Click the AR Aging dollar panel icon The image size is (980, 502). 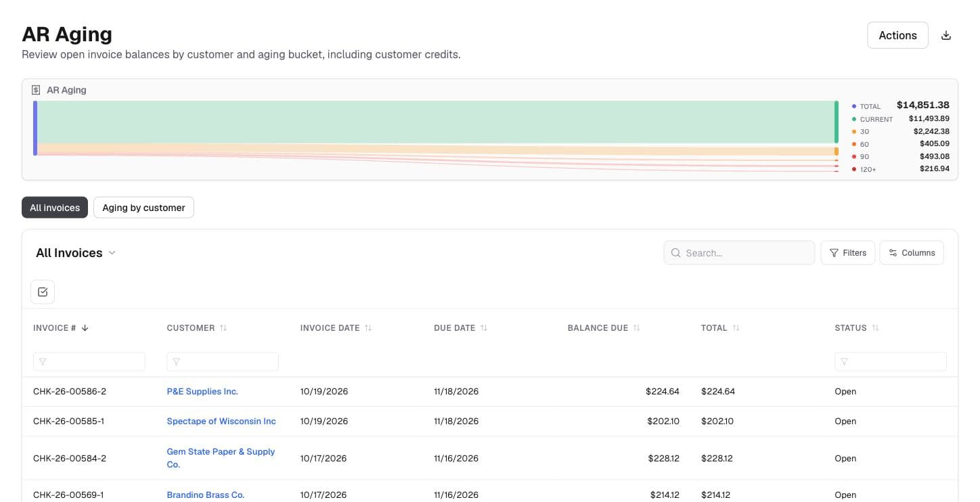point(36,90)
